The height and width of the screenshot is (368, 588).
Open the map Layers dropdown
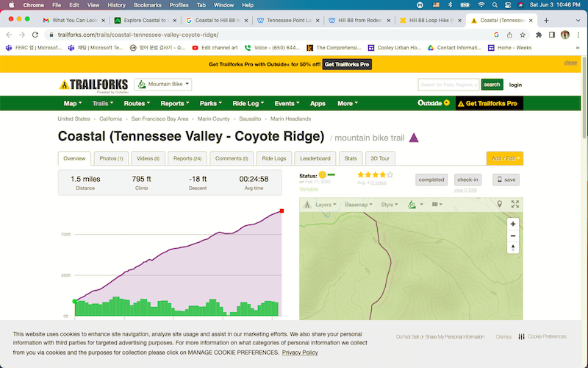[326, 205]
